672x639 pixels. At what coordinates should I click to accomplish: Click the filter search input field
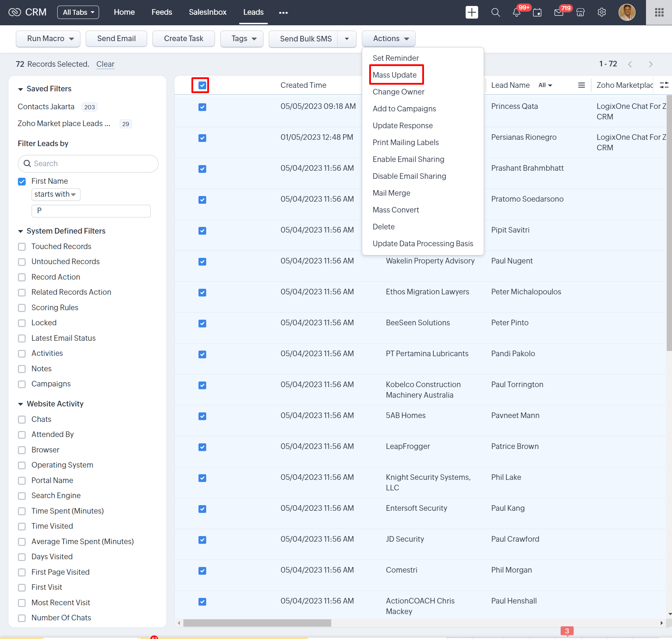tap(88, 164)
